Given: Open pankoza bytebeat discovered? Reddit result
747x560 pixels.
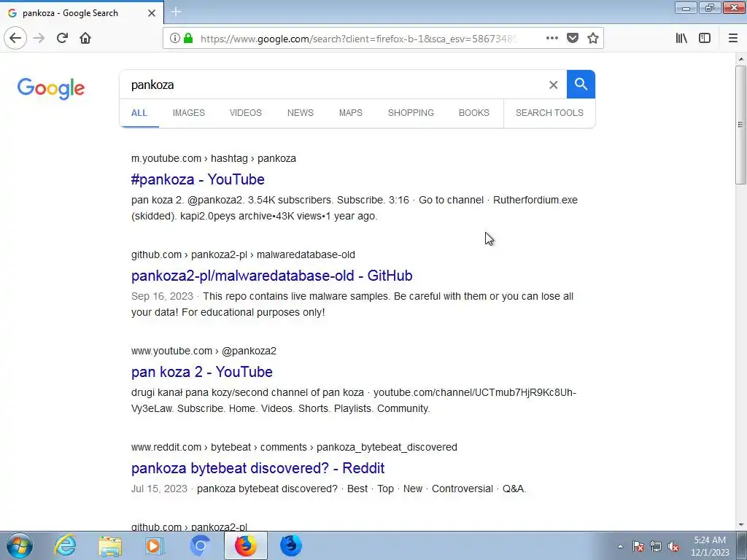Looking at the screenshot, I should (258, 468).
